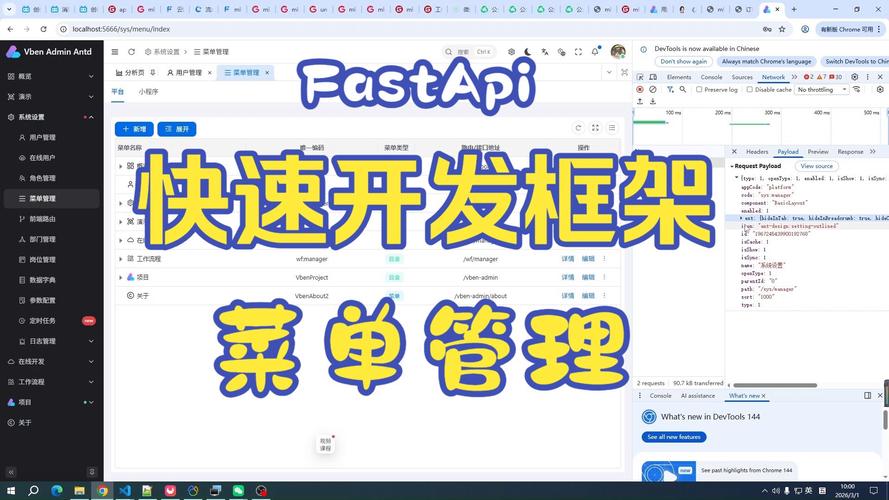Click the table fullscreen icon above the menu table

click(x=595, y=128)
